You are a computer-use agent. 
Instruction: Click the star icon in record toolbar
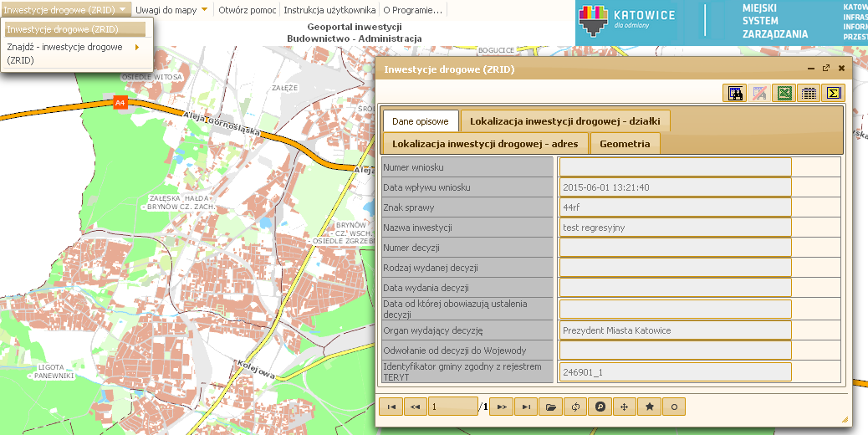coord(650,407)
